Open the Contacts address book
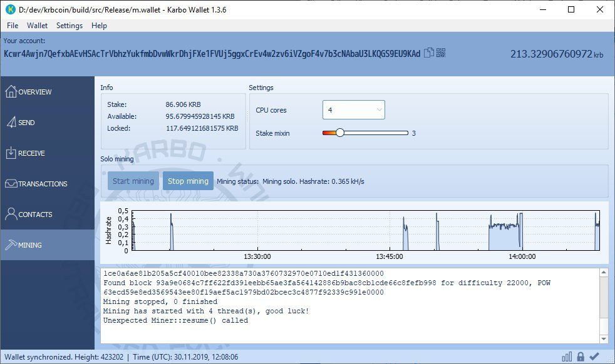The image size is (615, 364). (47, 214)
